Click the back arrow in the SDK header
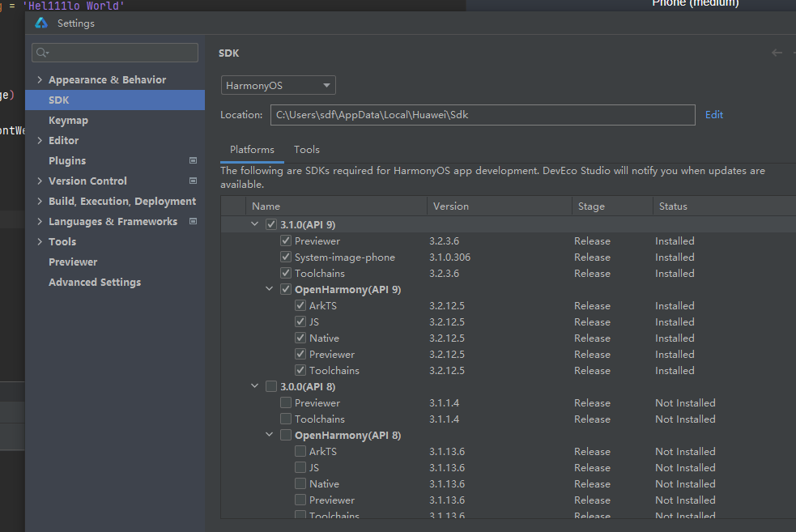 pyautogui.click(x=777, y=53)
